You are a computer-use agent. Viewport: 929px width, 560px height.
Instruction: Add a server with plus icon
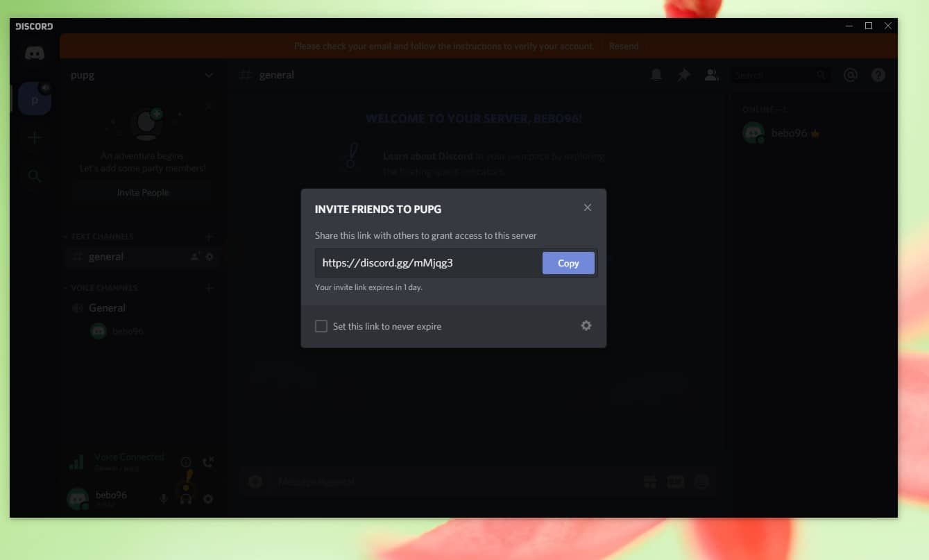click(x=35, y=137)
